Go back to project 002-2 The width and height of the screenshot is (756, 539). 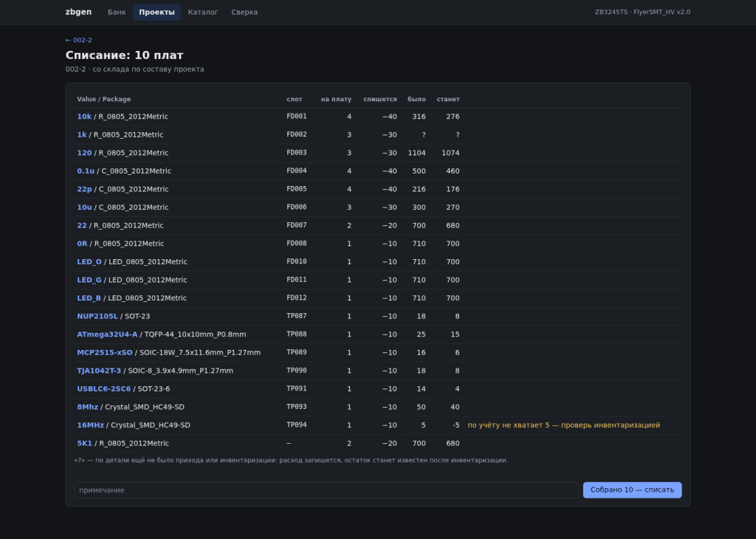(x=78, y=40)
